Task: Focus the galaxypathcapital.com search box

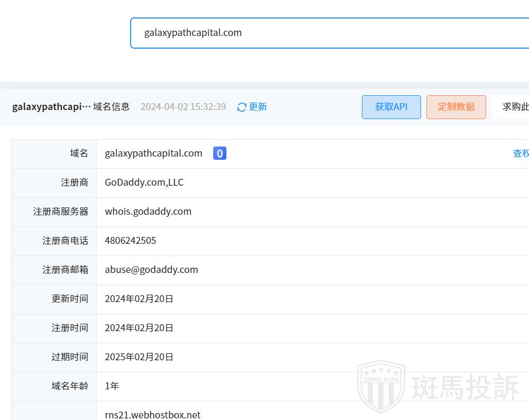Action: click(x=328, y=33)
